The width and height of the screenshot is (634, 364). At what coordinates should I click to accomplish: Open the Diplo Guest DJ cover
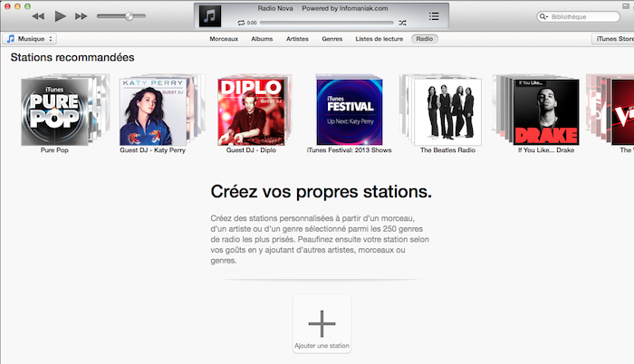[251, 112]
